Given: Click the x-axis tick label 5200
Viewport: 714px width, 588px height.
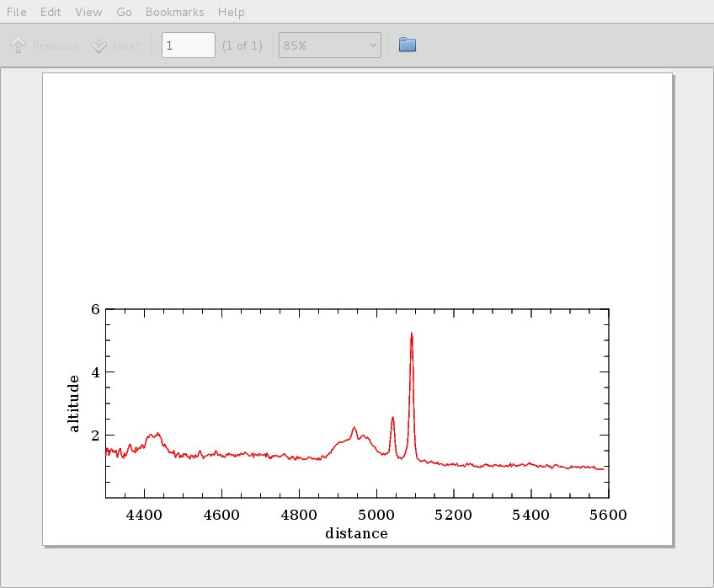Looking at the screenshot, I should pyautogui.click(x=453, y=515).
